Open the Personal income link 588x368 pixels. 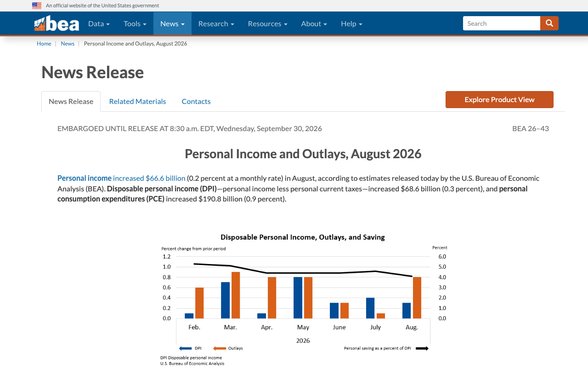click(85, 178)
